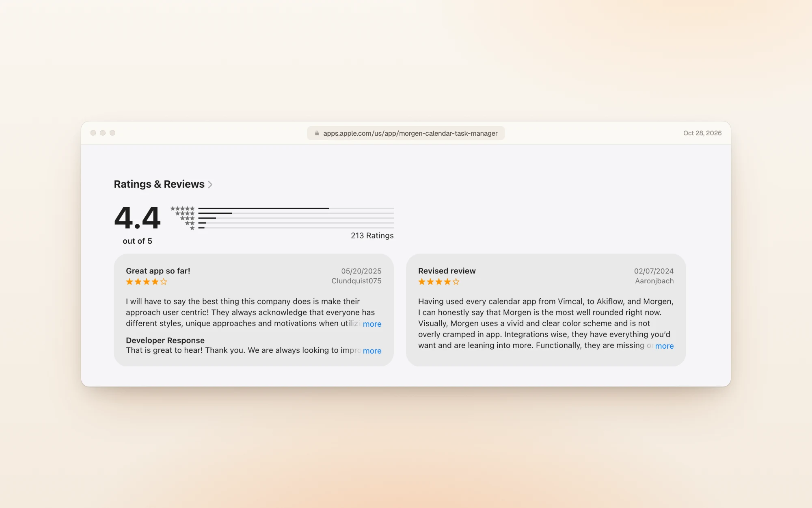Click the chevron next to Ratings & Reviews
Viewport: 812px width, 508px height.
pos(210,185)
